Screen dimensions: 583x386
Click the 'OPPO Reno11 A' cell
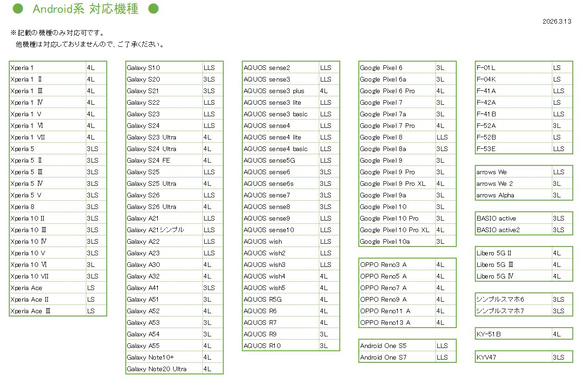pyautogui.click(x=397, y=311)
